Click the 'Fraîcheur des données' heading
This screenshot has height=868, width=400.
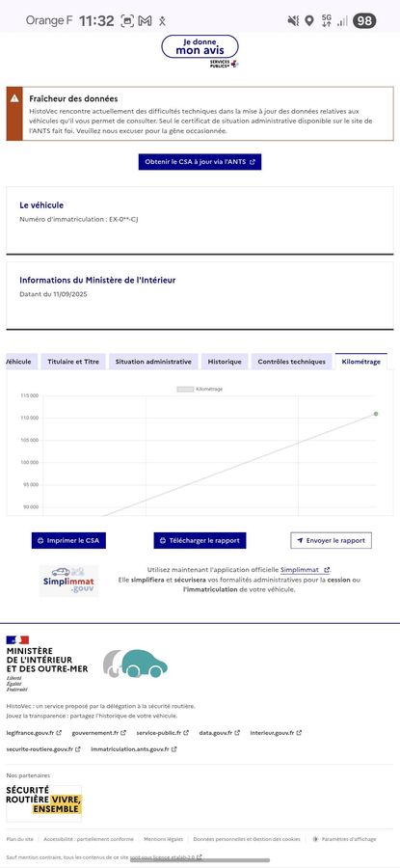click(x=73, y=98)
